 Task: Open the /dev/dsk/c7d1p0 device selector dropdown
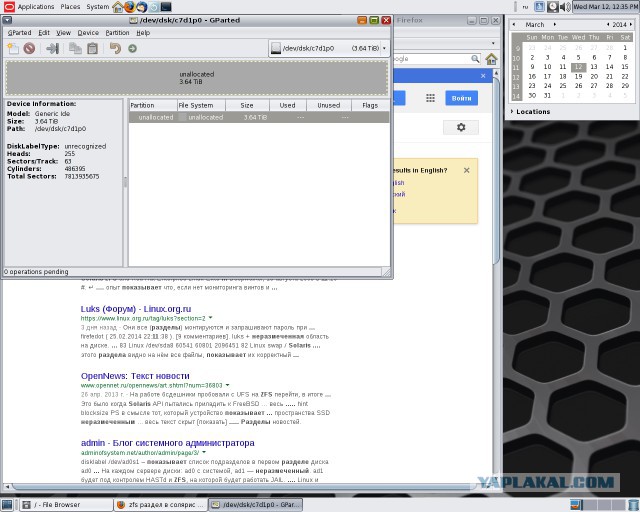(x=328, y=48)
